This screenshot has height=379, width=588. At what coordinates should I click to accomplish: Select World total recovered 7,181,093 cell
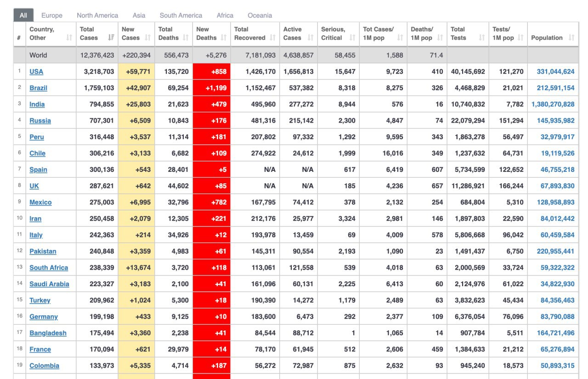coord(254,55)
